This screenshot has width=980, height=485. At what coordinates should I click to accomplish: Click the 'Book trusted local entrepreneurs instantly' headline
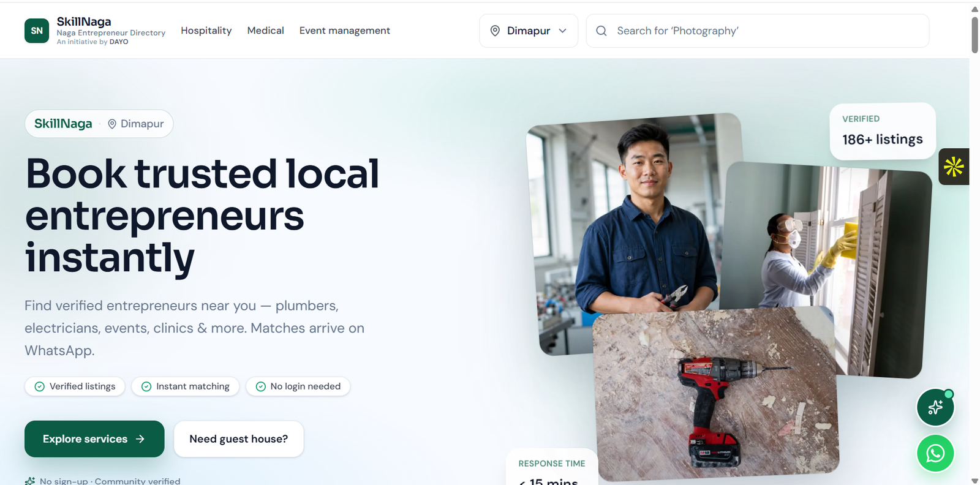point(202,216)
